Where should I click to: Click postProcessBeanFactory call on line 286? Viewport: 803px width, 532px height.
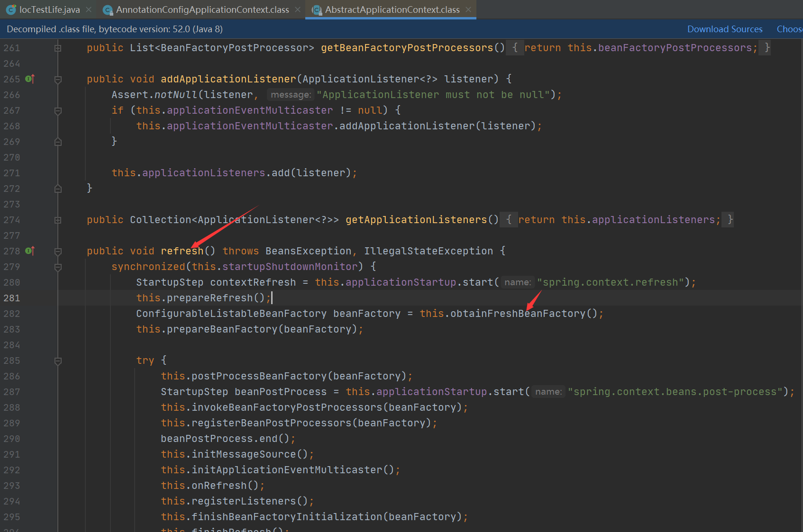[x=259, y=376]
